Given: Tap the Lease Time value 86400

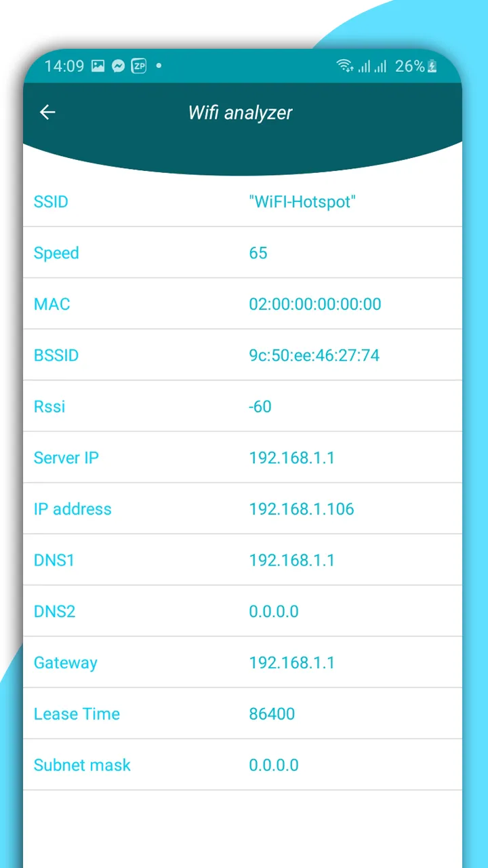Looking at the screenshot, I should [272, 713].
